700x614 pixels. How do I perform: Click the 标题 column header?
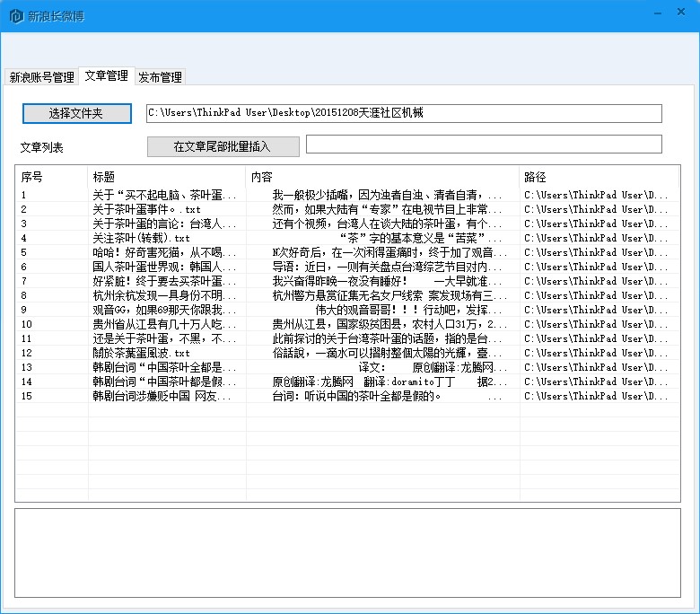pyautogui.click(x=166, y=177)
